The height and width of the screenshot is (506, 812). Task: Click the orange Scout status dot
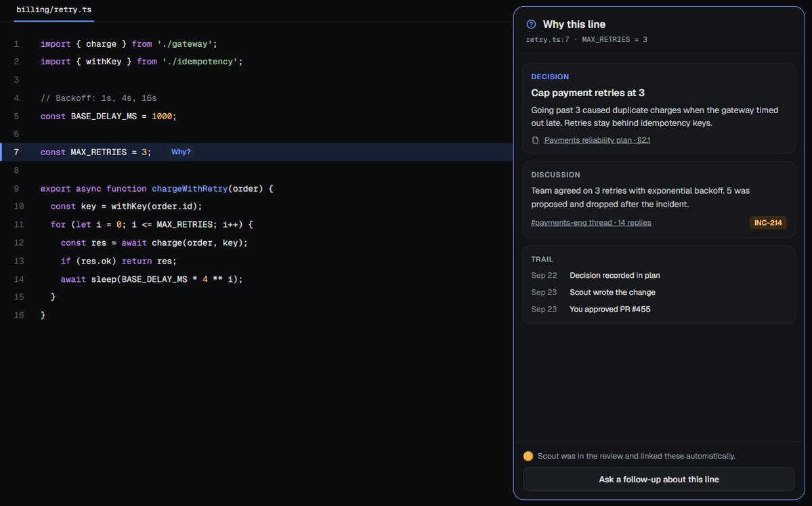[x=528, y=457]
